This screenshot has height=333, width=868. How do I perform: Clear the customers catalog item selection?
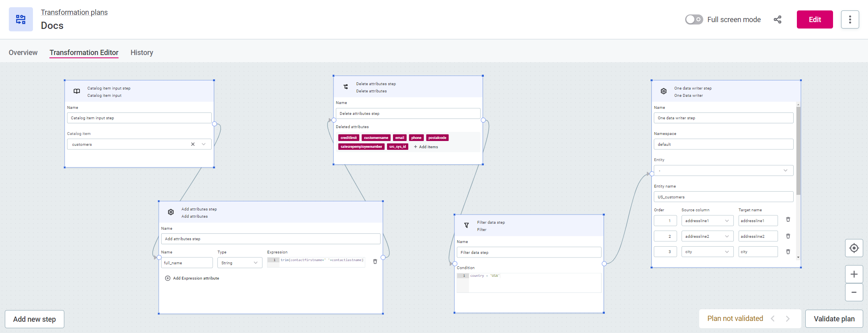coord(193,144)
